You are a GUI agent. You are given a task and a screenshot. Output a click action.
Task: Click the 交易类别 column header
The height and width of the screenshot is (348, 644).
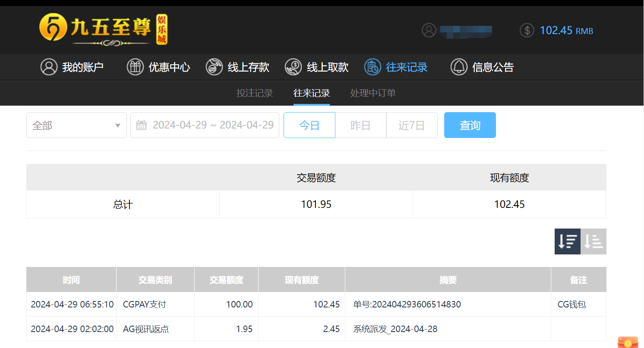click(x=155, y=280)
